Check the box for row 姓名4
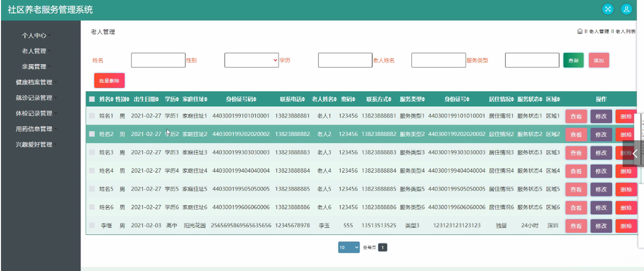This screenshot has width=644, height=271. coord(92,171)
